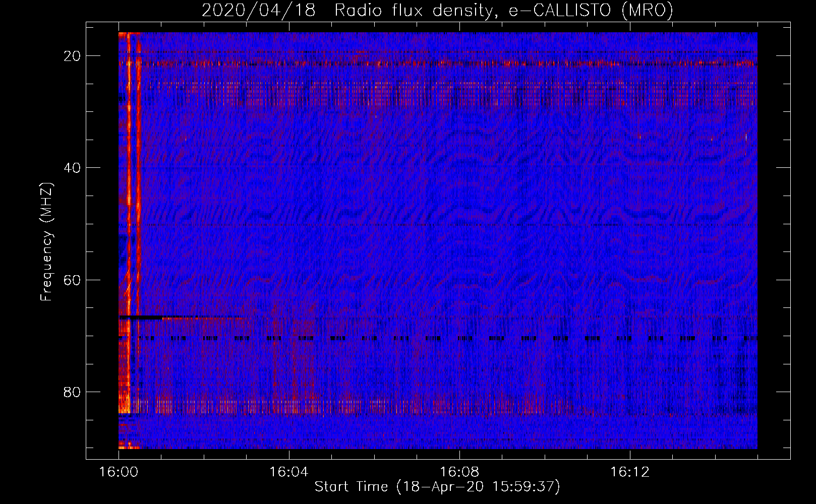Image resolution: width=816 pixels, height=504 pixels.
Task: Click the bright vertical radio burst near 16:00
Action: coord(130,222)
